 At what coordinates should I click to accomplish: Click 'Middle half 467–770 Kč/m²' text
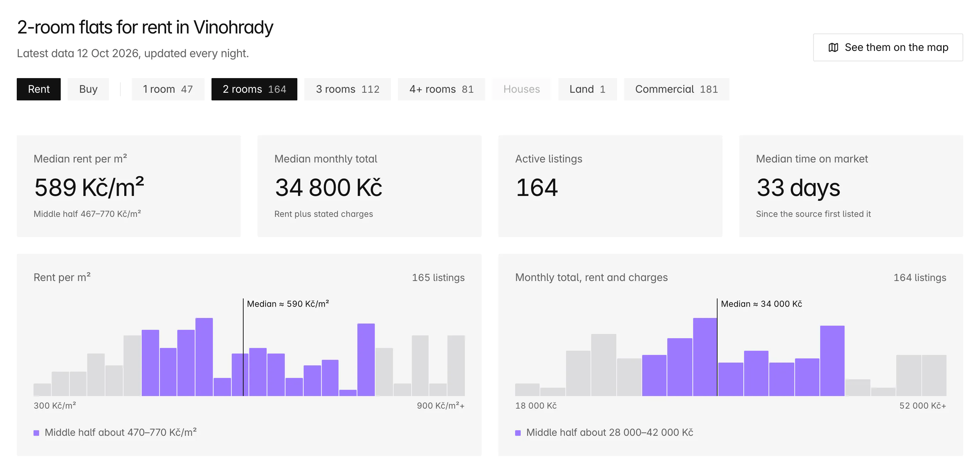coord(87,214)
